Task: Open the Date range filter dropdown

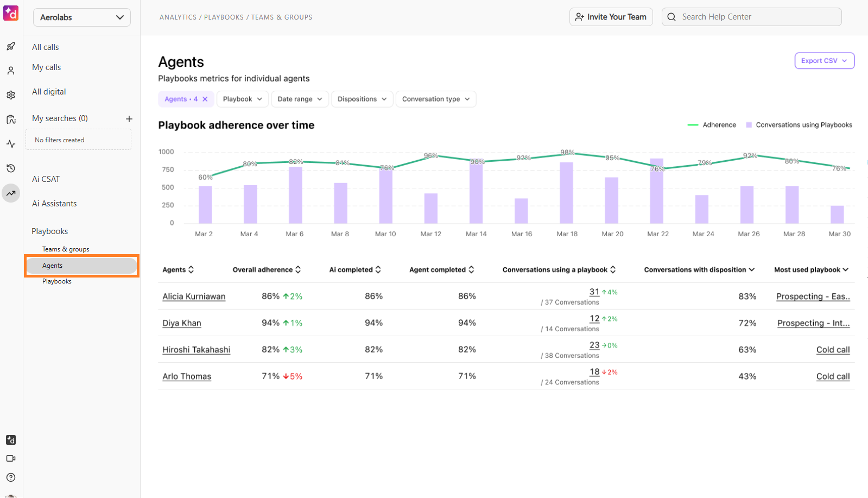Action: (300, 99)
